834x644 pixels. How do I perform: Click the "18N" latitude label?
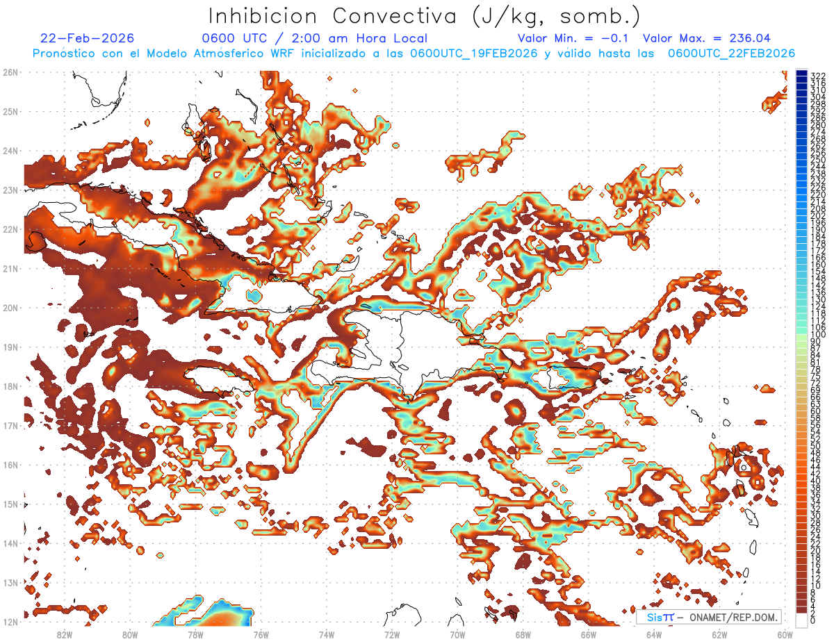[10, 386]
